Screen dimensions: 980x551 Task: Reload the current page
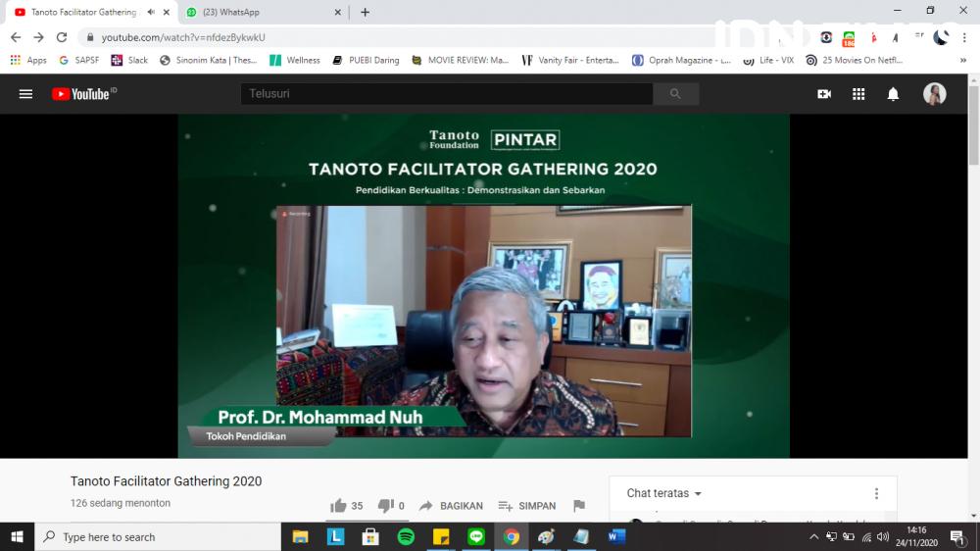coord(61,37)
